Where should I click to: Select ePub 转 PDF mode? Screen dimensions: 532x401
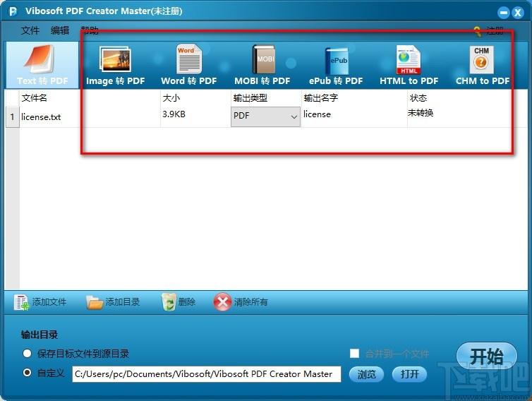(336, 65)
